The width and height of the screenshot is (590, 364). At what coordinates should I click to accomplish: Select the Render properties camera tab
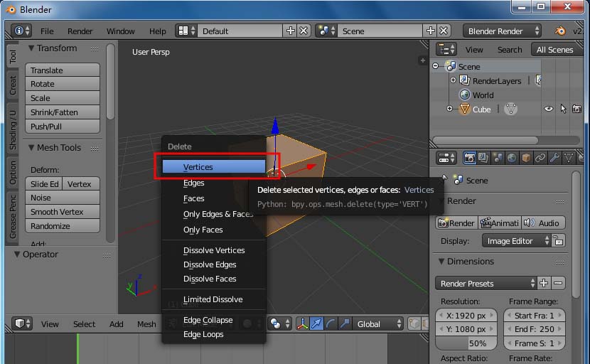click(469, 158)
